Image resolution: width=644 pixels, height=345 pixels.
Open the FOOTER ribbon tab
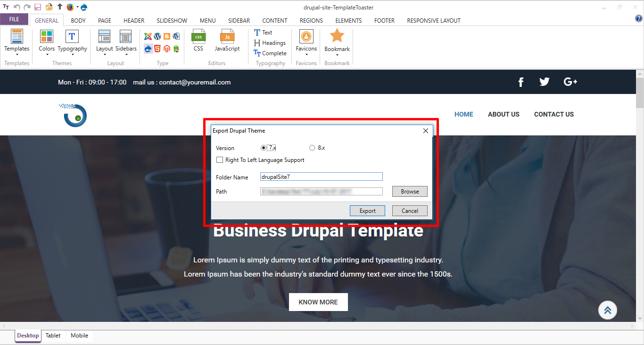click(384, 20)
